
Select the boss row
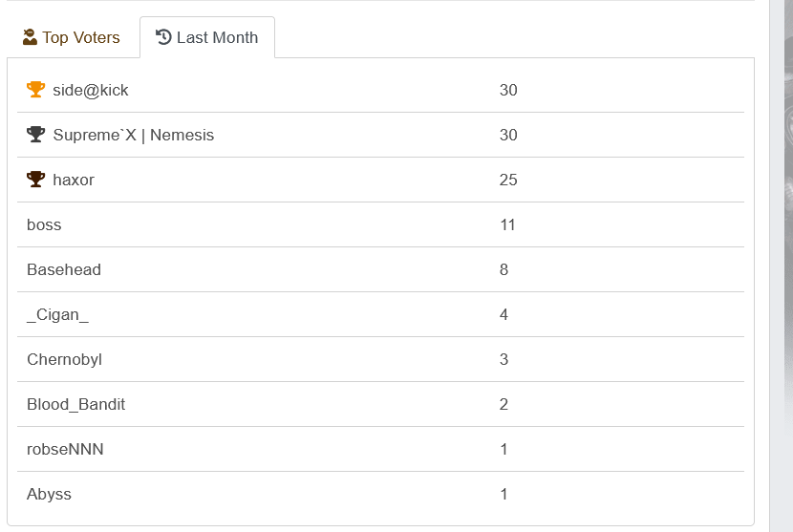click(x=44, y=225)
